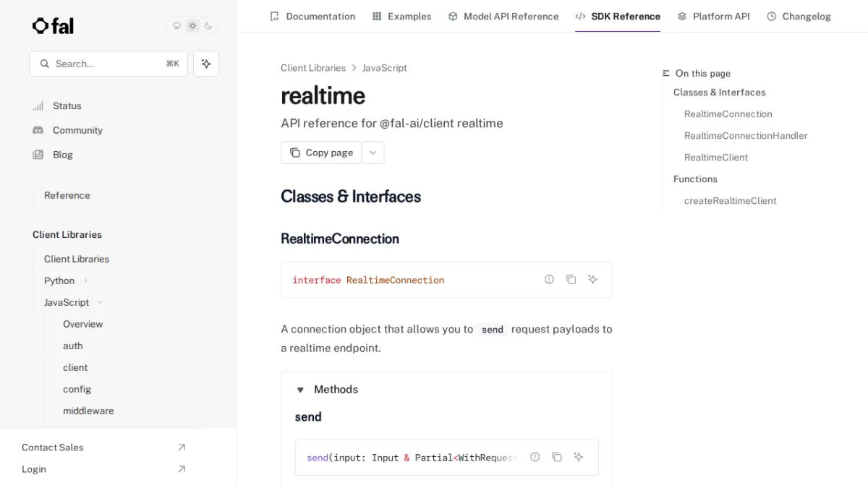Open the auth sidebar page
Image resolution: width=868 pixels, height=488 pixels.
tap(73, 346)
